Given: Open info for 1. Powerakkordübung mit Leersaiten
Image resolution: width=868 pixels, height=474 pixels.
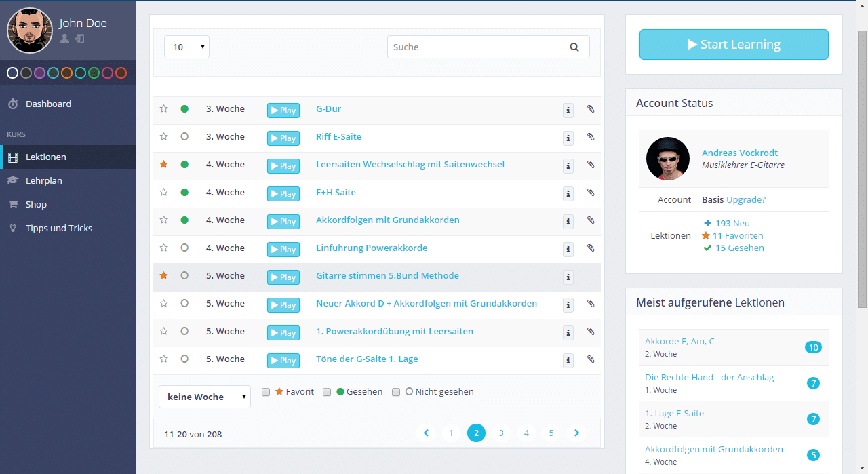Looking at the screenshot, I should tap(568, 333).
